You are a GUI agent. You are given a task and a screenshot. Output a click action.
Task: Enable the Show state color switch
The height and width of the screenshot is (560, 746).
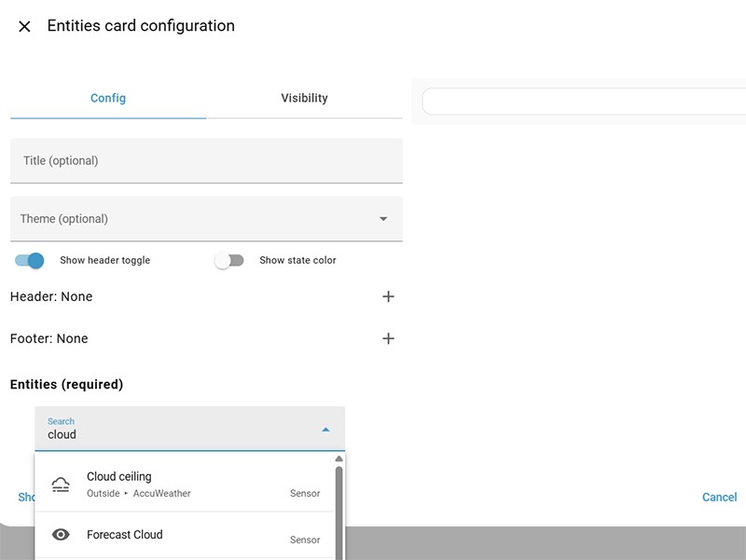228,261
